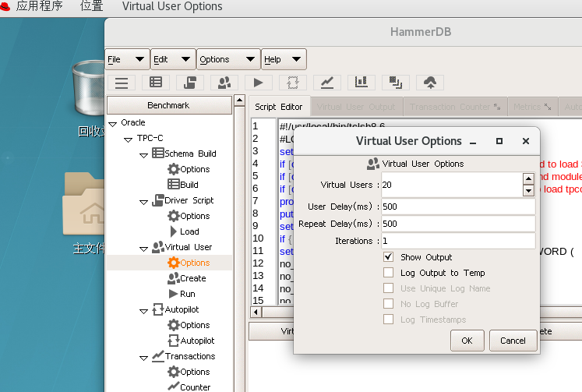
Task: Toggle Log Timestamps checkbox
Action: (x=388, y=320)
